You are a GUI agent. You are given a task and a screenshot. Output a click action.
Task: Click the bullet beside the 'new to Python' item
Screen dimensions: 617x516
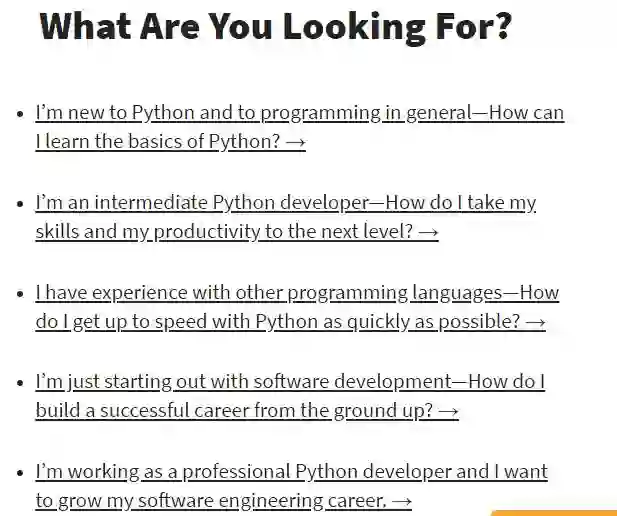click(20, 114)
